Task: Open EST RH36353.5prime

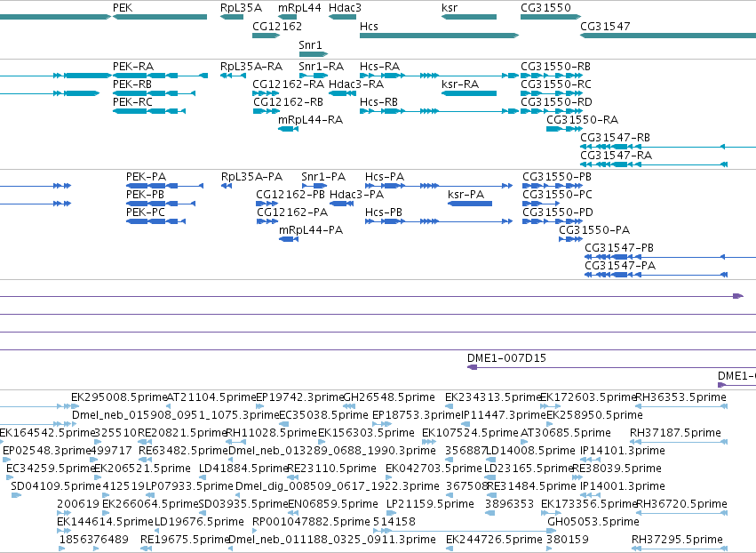Action: click(x=681, y=406)
